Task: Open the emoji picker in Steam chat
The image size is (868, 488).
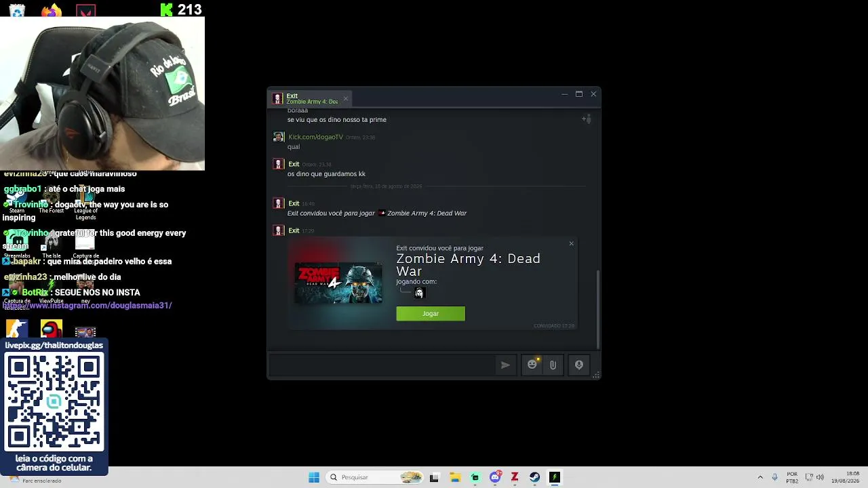Action: click(x=532, y=365)
